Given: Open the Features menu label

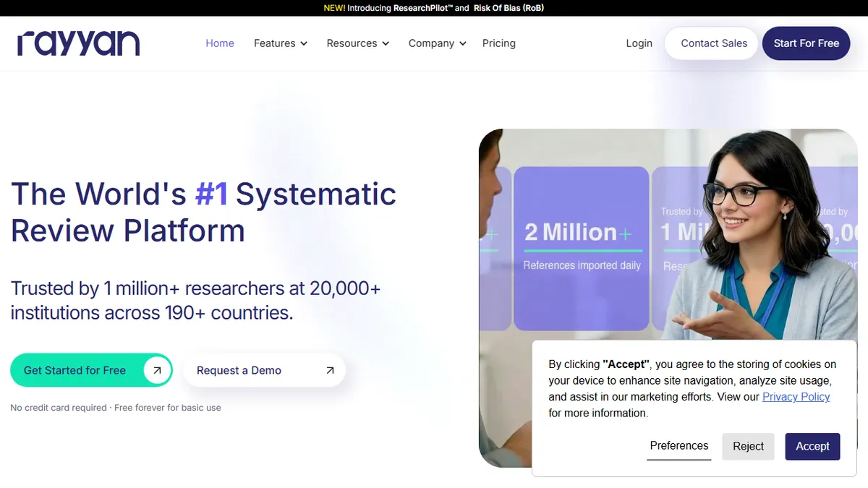Looking at the screenshot, I should click(274, 43).
